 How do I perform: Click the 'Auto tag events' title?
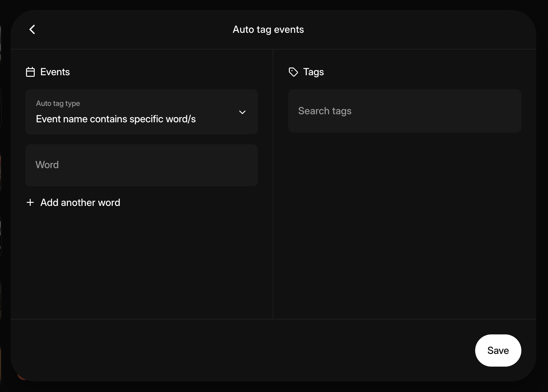268,29
